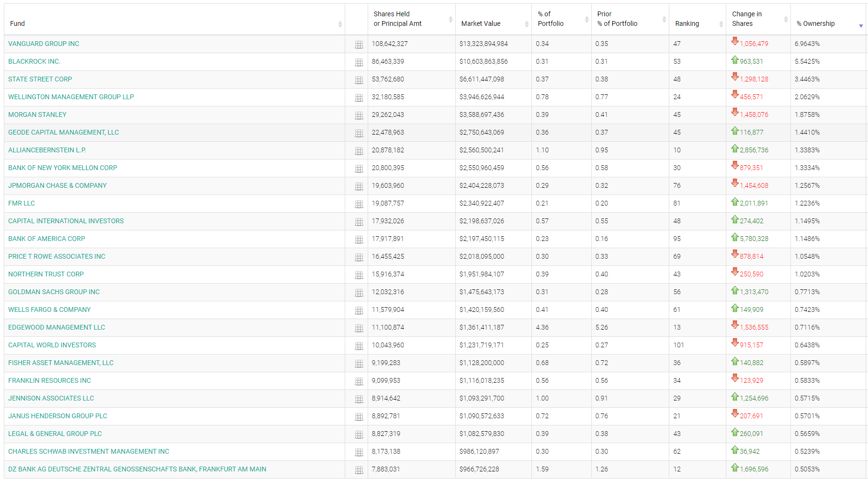
Task: Open EDGEWOOD MANAGEMENT LLC link
Action: [x=56, y=327]
